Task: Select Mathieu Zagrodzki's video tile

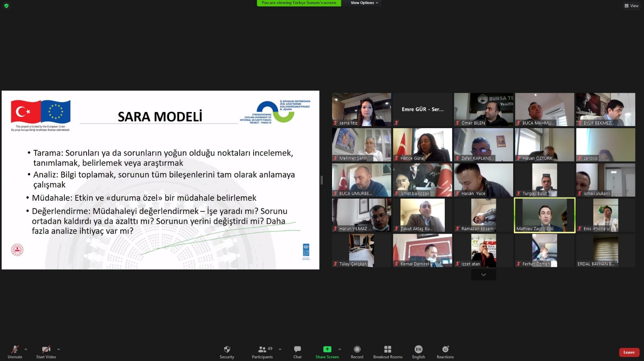Action: click(x=545, y=215)
